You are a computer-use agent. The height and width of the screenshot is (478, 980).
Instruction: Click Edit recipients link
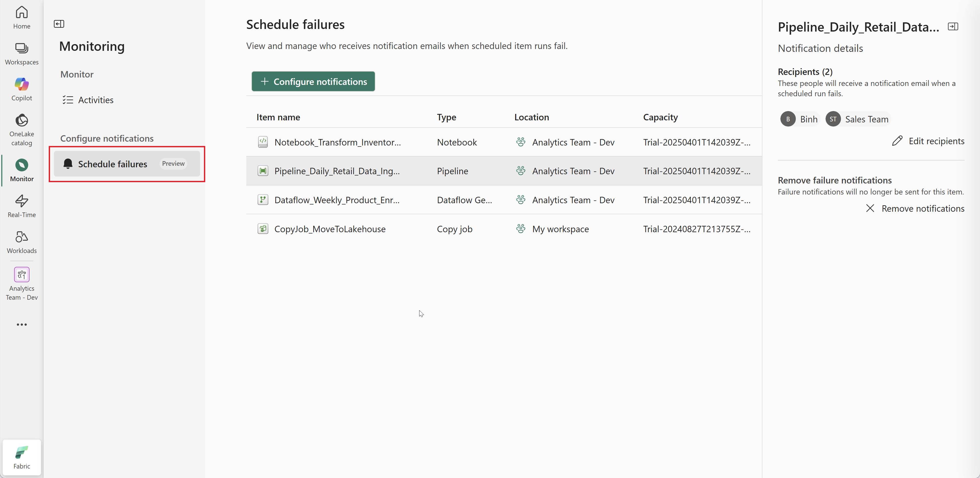coord(928,141)
